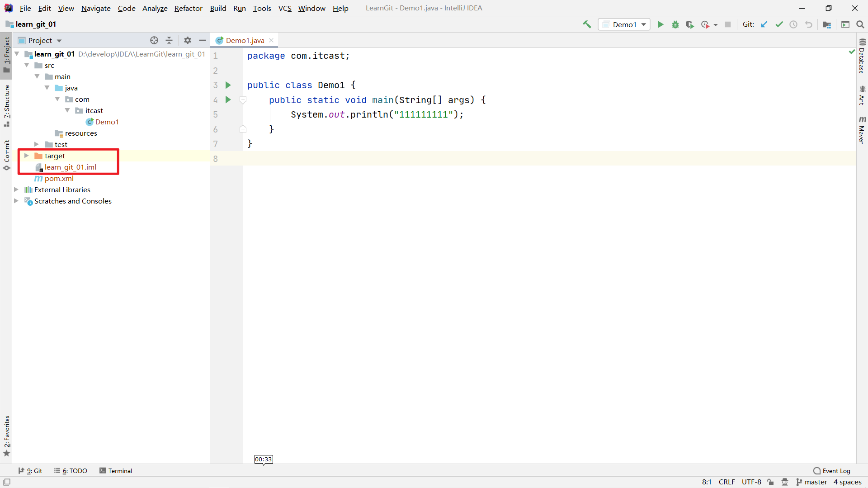Image resolution: width=868 pixels, height=488 pixels.
Task: Collapse the itcast package
Action: [67, 110]
